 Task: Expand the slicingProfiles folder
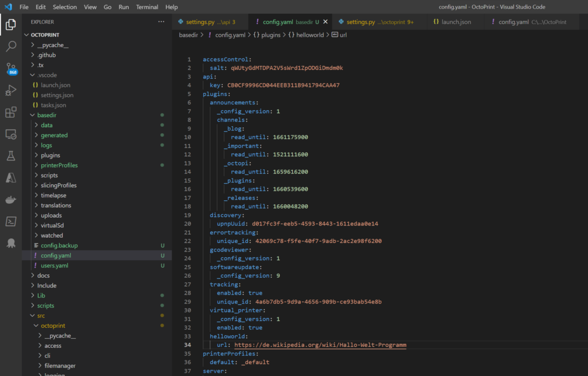(x=59, y=185)
